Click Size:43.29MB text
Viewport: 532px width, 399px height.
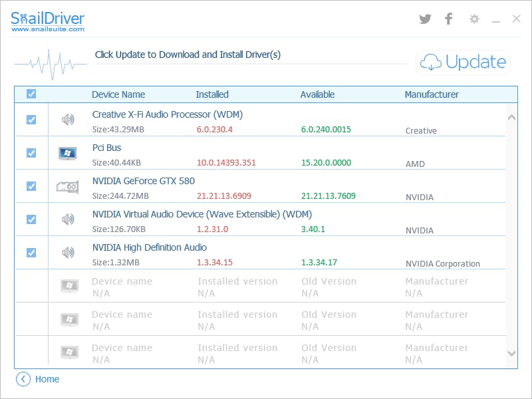[x=118, y=129]
